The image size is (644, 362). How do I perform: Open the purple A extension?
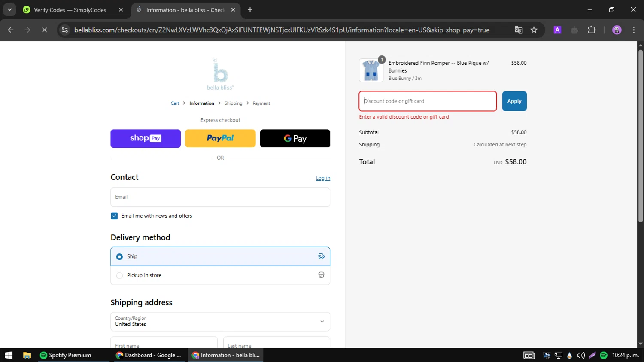click(557, 30)
